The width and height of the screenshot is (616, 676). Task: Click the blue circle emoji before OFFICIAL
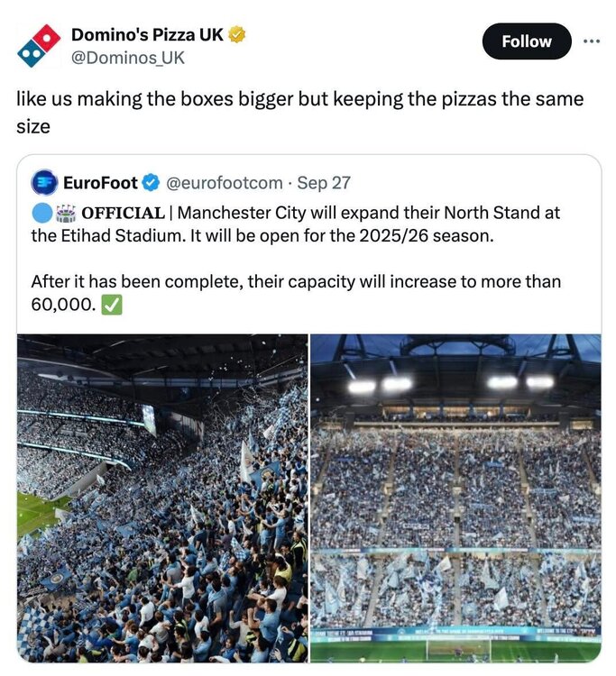click(41, 214)
